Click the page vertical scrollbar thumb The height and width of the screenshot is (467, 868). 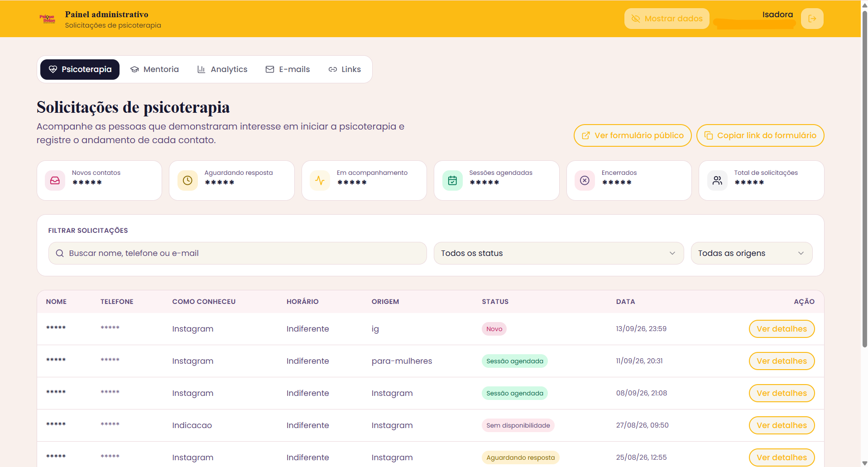864,179
